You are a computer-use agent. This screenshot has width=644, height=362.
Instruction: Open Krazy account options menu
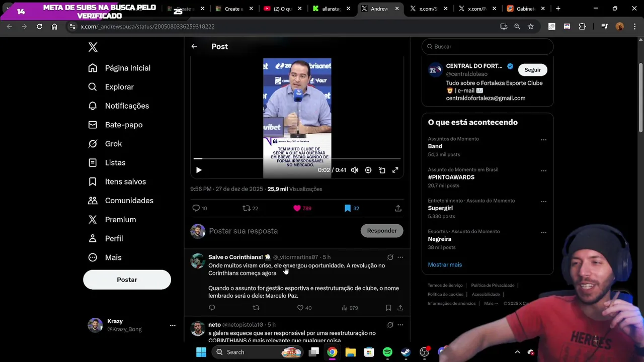tap(173, 325)
